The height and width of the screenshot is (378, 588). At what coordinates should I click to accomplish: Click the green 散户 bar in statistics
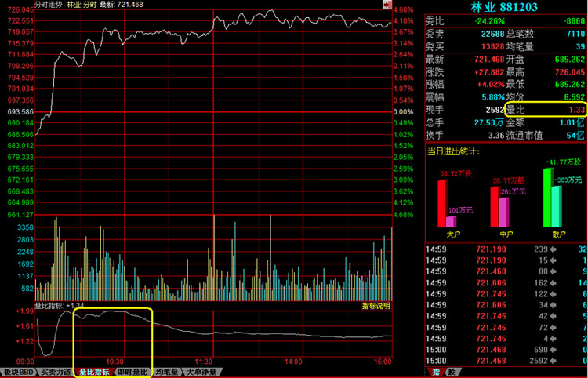tap(548, 196)
